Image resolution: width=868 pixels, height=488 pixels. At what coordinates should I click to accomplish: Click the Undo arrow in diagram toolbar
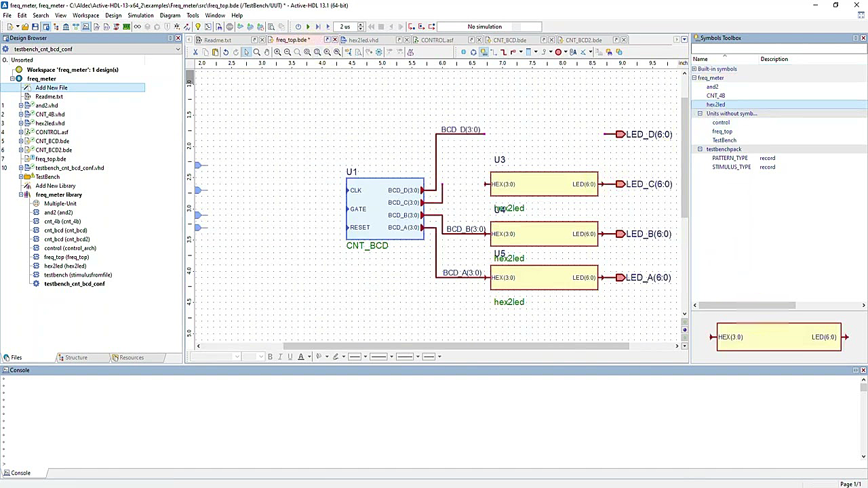coord(226,52)
